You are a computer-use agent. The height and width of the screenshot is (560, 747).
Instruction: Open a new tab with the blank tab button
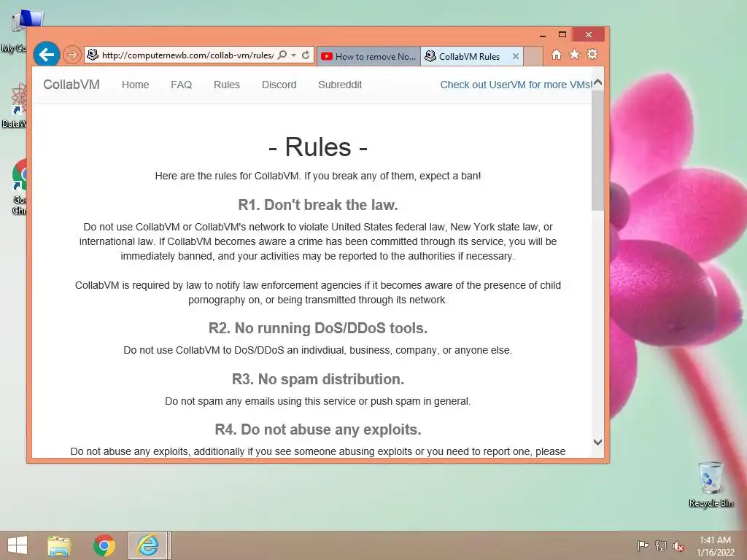(x=533, y=56)
